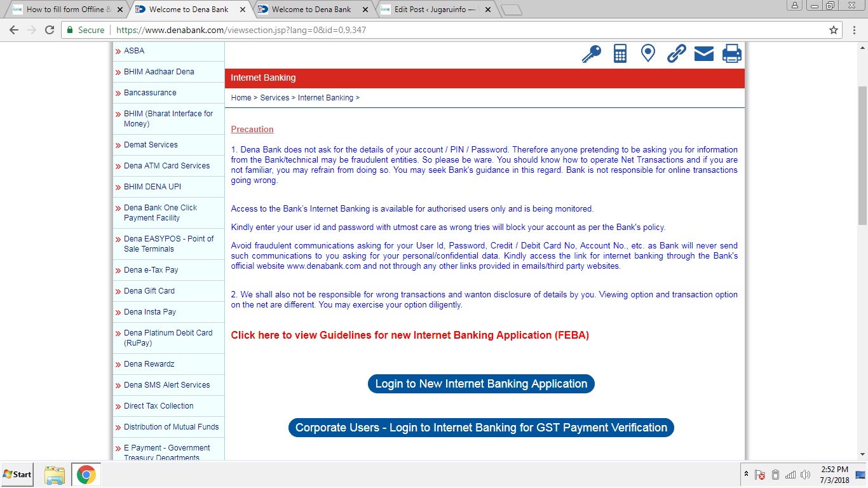This screenshot has width=868, height=488.
Task: Click Home breadcrumb link
Action: pyautogui.click(x=241, y=98)
